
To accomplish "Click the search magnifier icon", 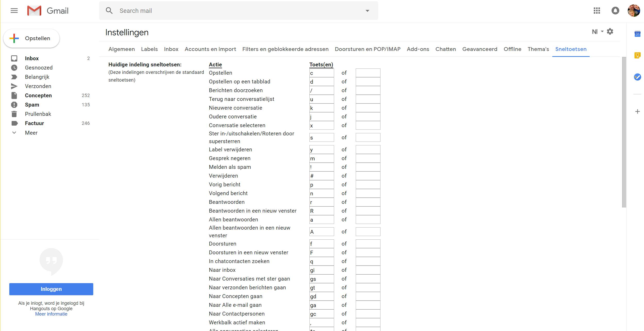I will pos(109,11).
